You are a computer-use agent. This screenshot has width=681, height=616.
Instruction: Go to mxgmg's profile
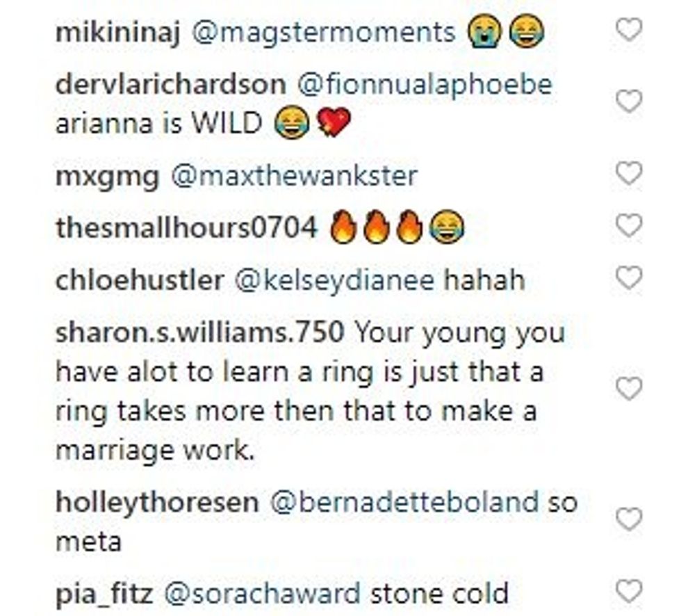click(107, 176)
